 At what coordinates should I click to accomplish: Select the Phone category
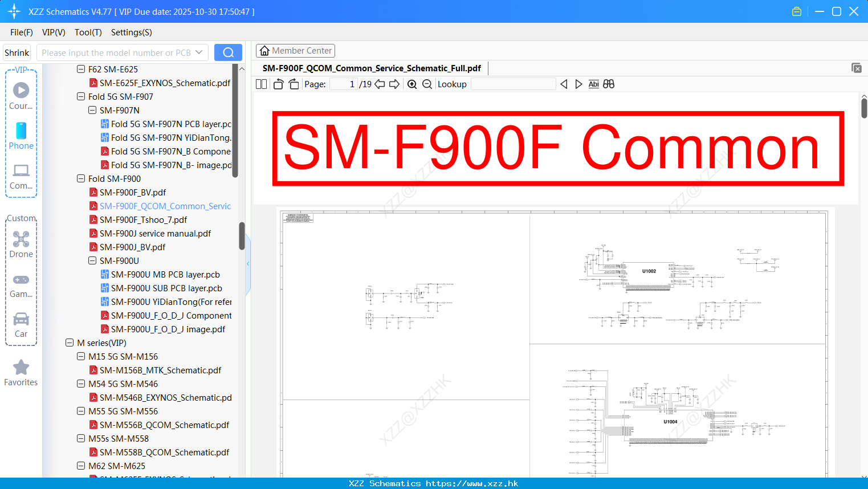[x=21, y=136]
